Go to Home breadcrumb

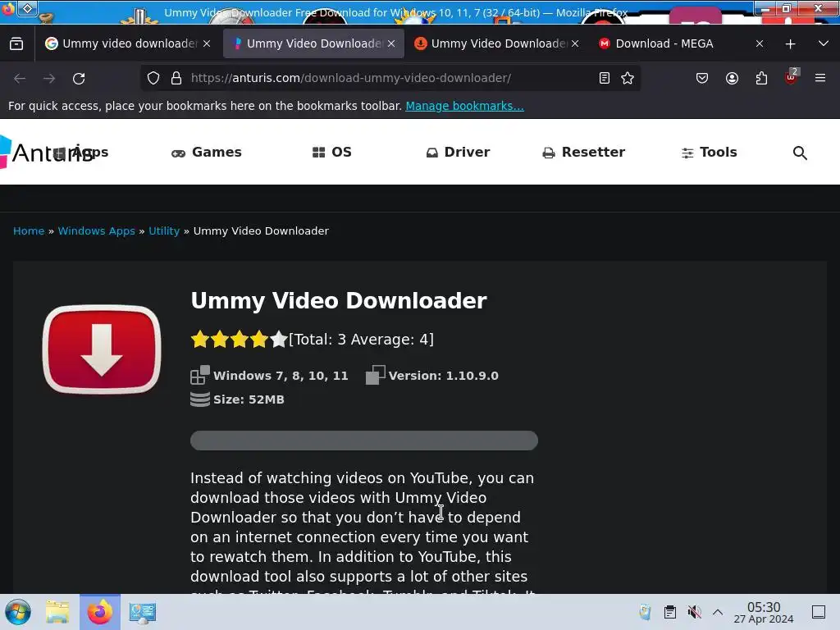point(29,231)
